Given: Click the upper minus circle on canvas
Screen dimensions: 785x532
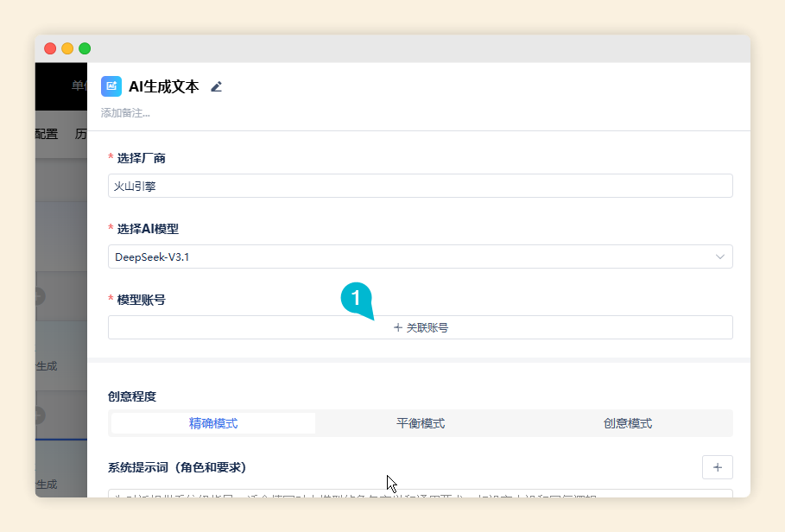Looking at the screenshot, I should click(x=39, y=296).
